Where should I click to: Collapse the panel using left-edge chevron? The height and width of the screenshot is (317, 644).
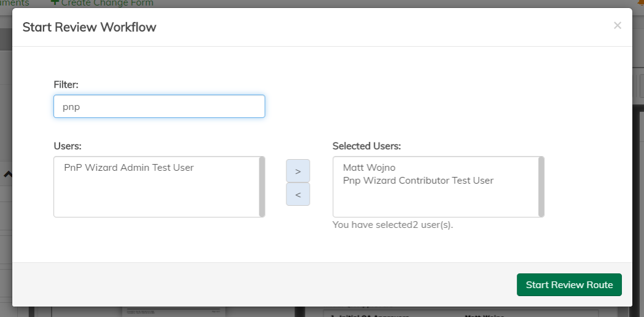(7, 174)
